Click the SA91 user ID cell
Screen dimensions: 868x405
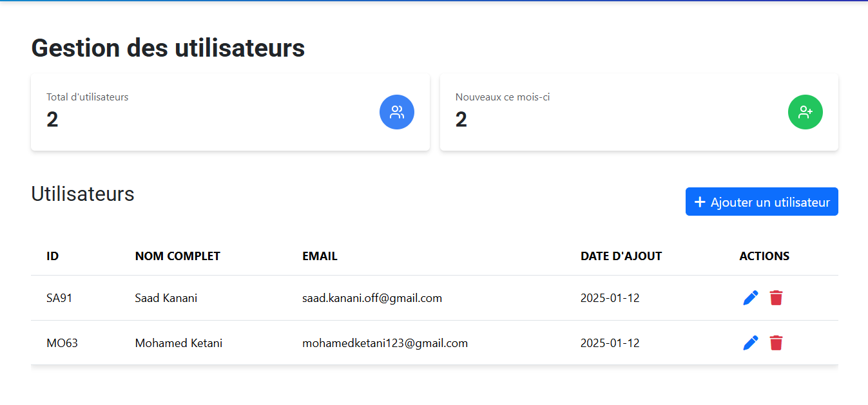(59, 298)
